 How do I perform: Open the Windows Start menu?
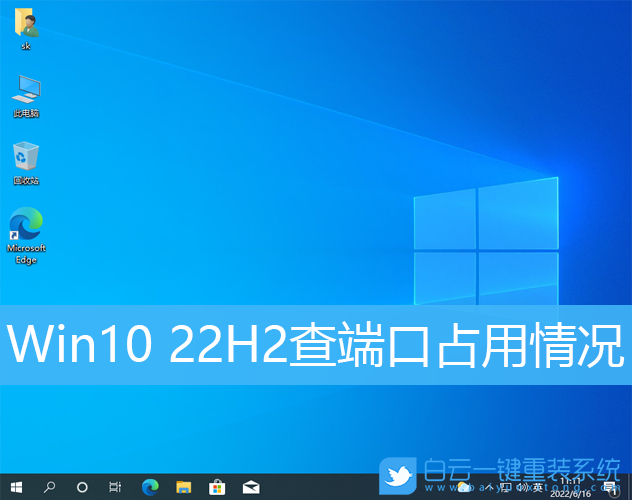point(16,488)
